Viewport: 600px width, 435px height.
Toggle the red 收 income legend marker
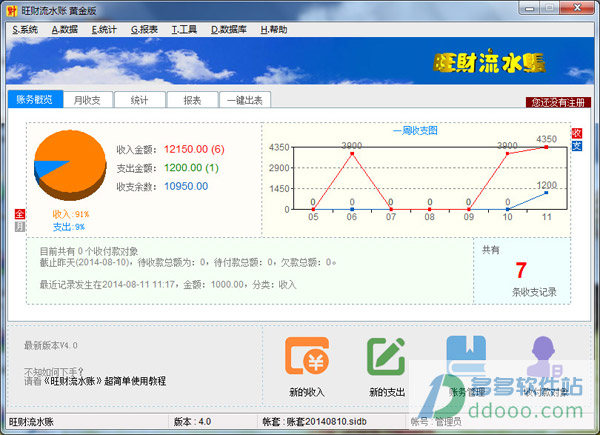[x=577, y=133]
